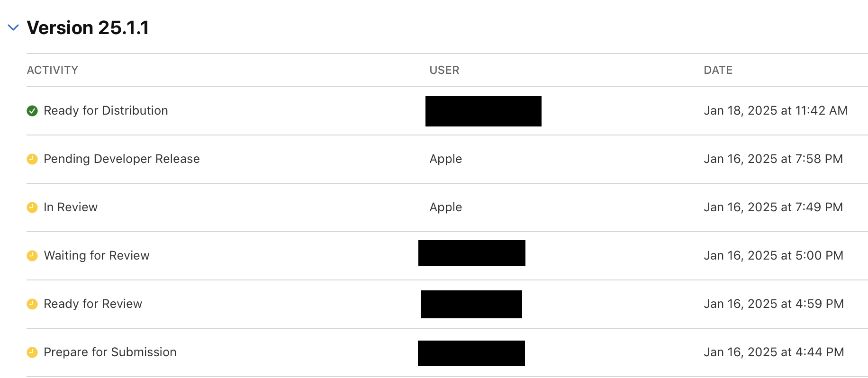This screenshot has height=378, width=868.
Task: Click the Waiting for Review status icon
Action: pos(32,256)
